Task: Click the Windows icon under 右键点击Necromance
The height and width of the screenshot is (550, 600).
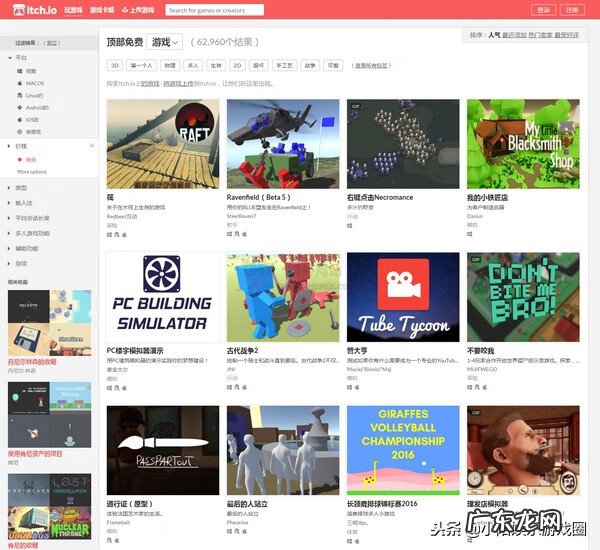Action: click(350, 225)
